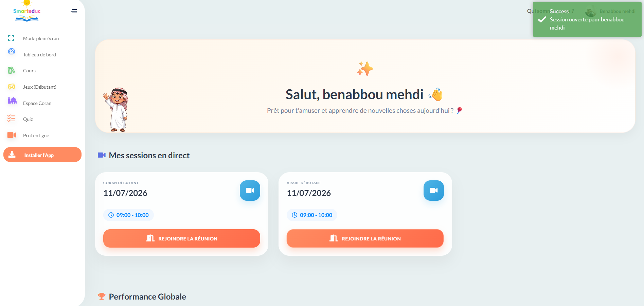Screen dimensions: 644x306
Task: Open the Tableau de bord gauge icon
Action: pos(12,51)
